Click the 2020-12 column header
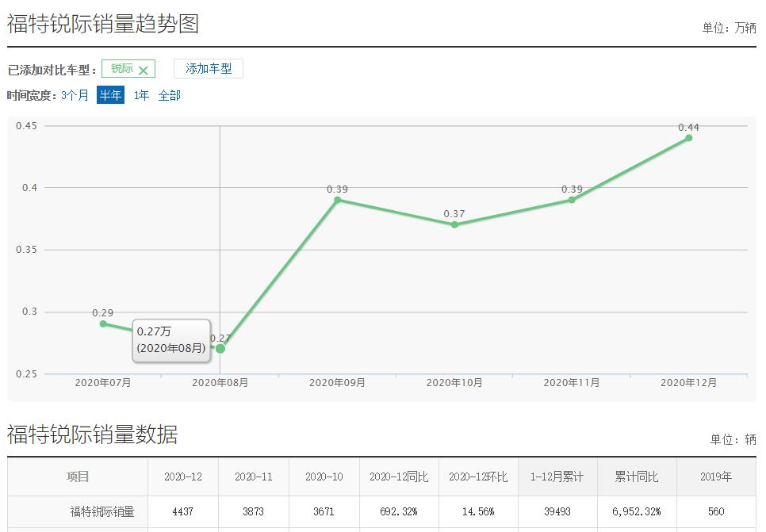The image size is (766, 532). click(x=182, y=477)
